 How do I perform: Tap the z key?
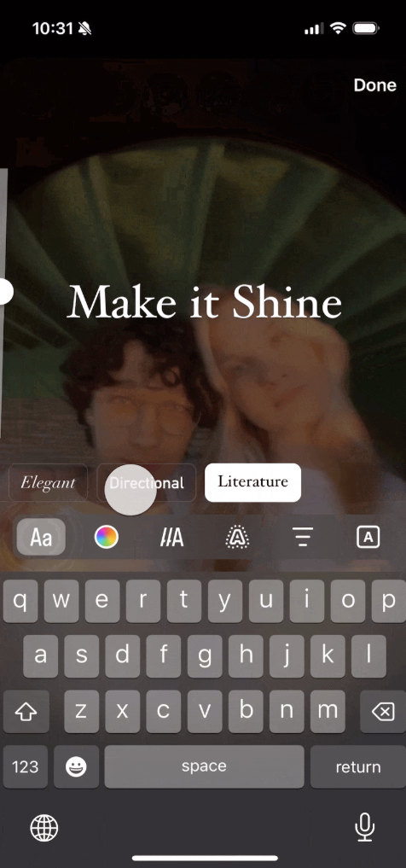tap(81, 711)
